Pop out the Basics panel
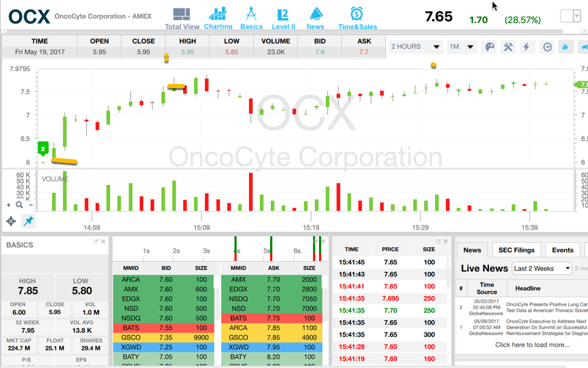This screenshot has width=588, height=368. (95, 242)
